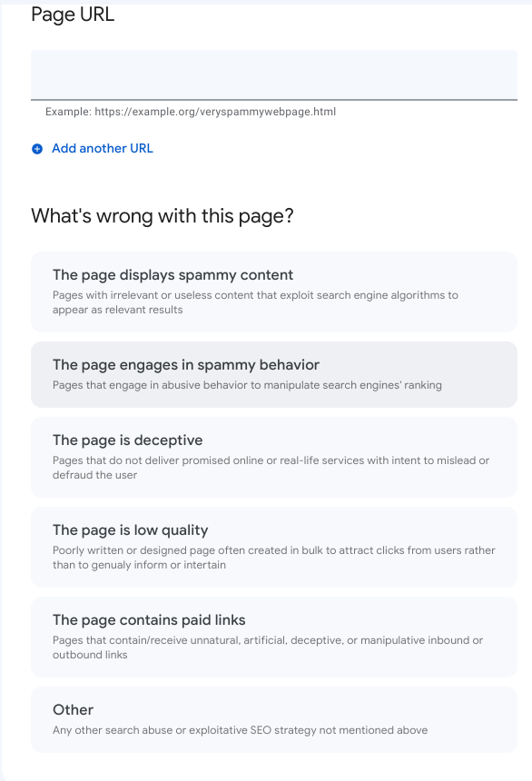532x781 pixels.
Task: Focus the Page URL input field
Action: point(274,74)
